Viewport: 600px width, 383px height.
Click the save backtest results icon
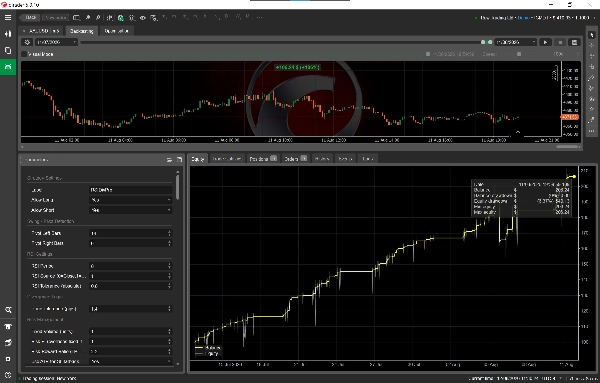pos(574,42)
